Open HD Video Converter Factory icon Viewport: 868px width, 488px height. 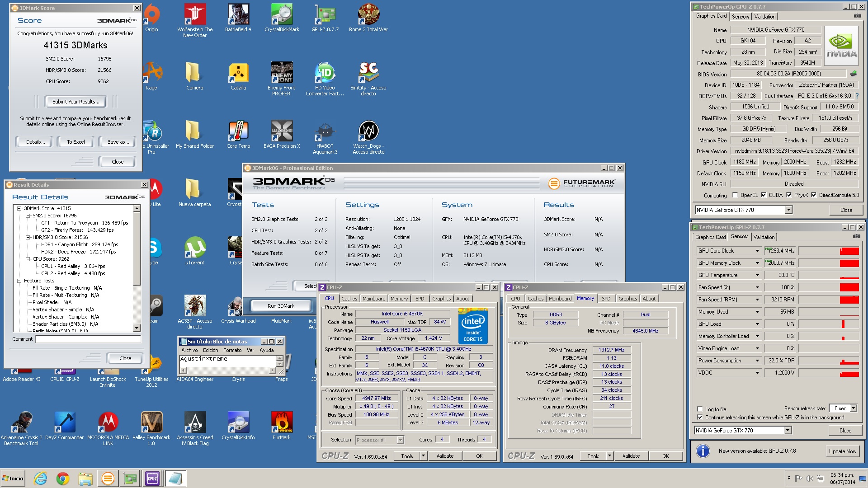click(325, 79)
